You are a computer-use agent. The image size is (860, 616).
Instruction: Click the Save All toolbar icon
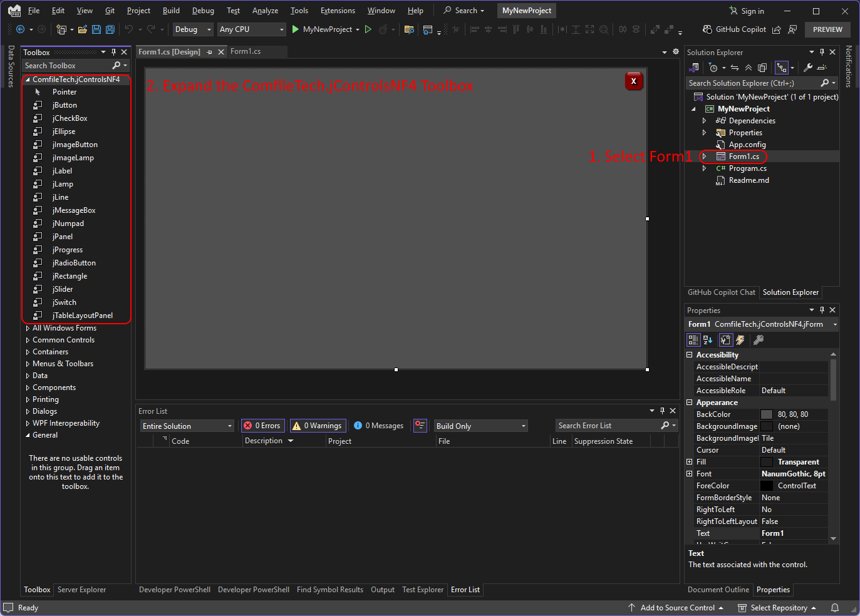click(110, 29)
